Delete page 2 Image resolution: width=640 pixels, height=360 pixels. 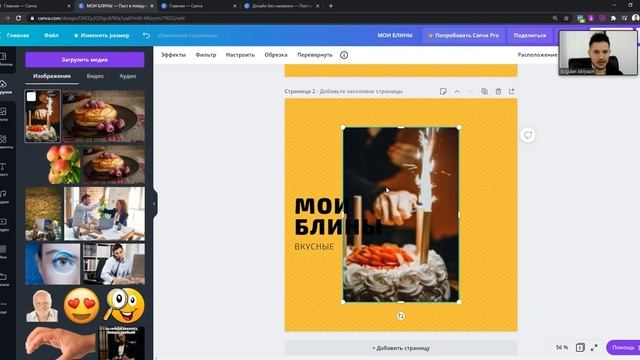(x=498, y=91)
